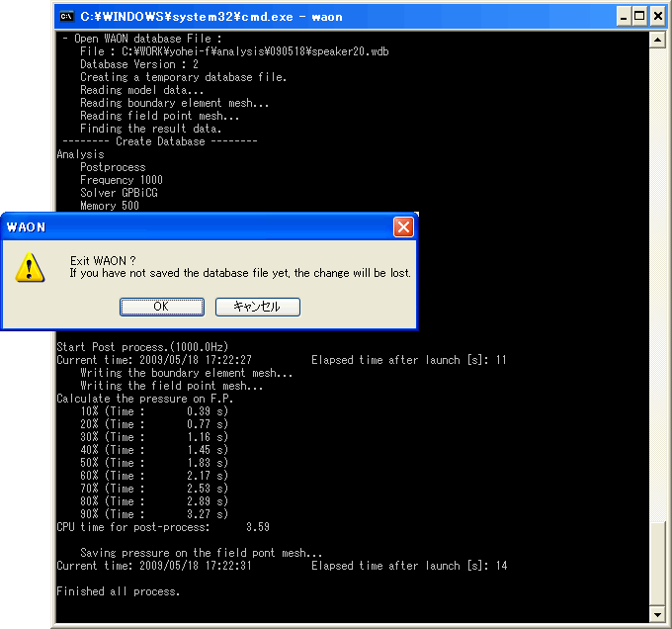Click the 90% progress line (3.27 s)

[154, 514]
